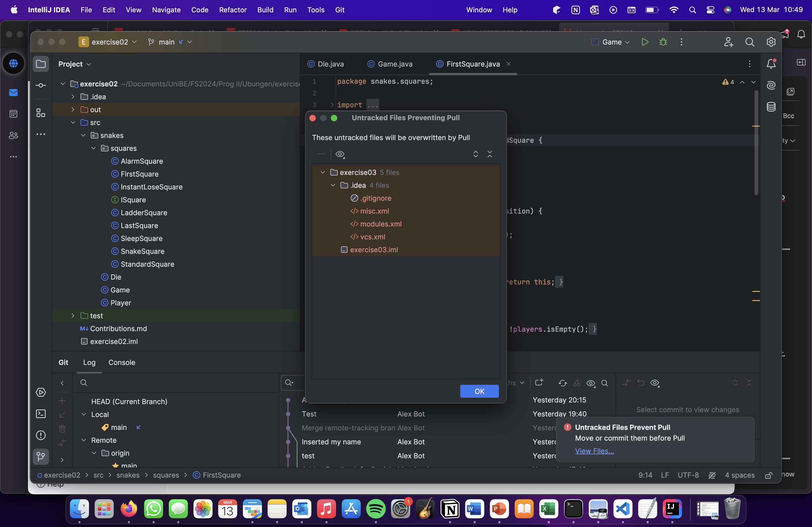Image resolution: width=812 pixels, height=527 pixels.
Task: Toggle read-only lock icon in status bar
Action: pos(769,475)
